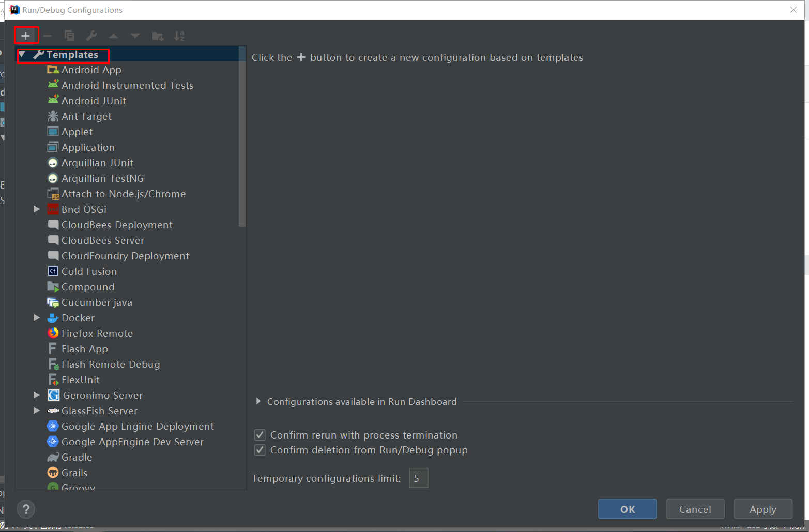Select the GlassFish Server label
This screenshot has height=532, width=809.
pos(100,411)
